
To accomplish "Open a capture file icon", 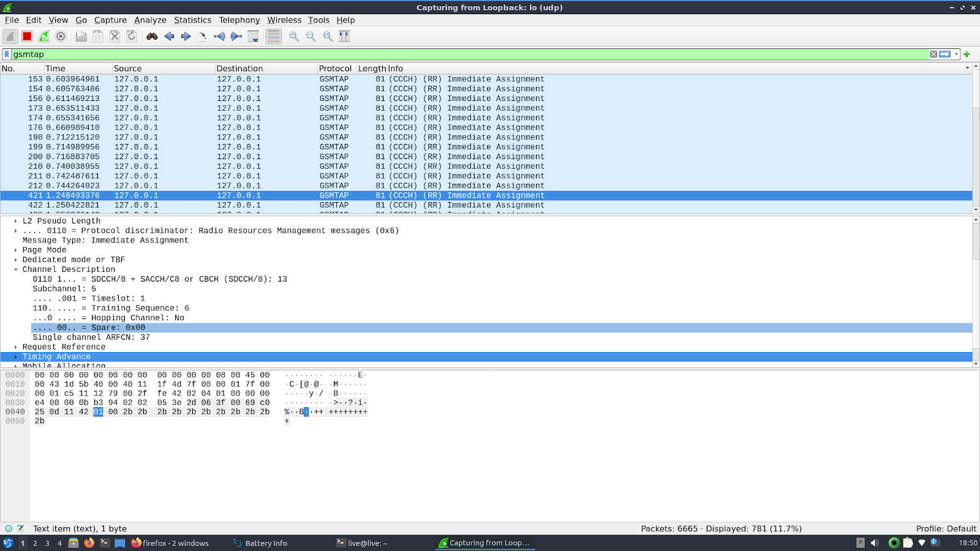I will point(81,37).
